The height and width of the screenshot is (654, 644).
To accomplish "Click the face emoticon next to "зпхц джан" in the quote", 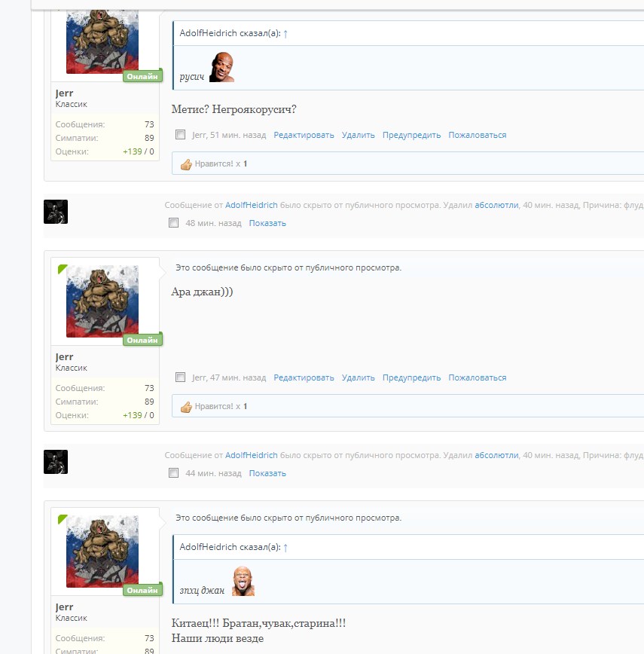I will pos(243,581).
